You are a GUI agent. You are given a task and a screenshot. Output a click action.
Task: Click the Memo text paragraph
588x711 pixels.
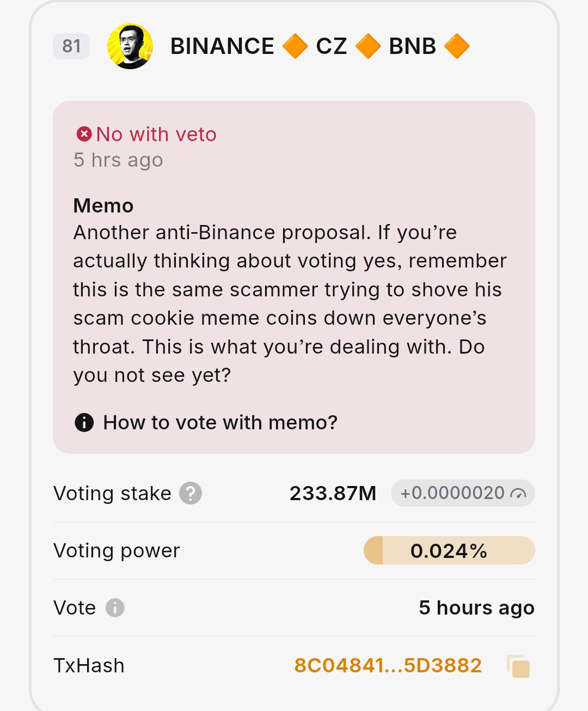[x=289, y=303]
